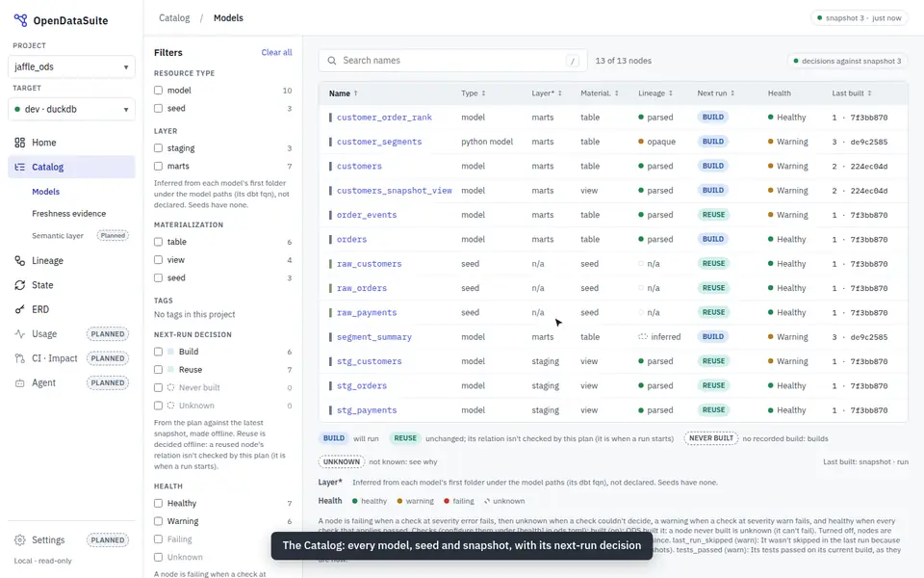
Task: Click the Never built dashed circle icon
Action: 171,387
